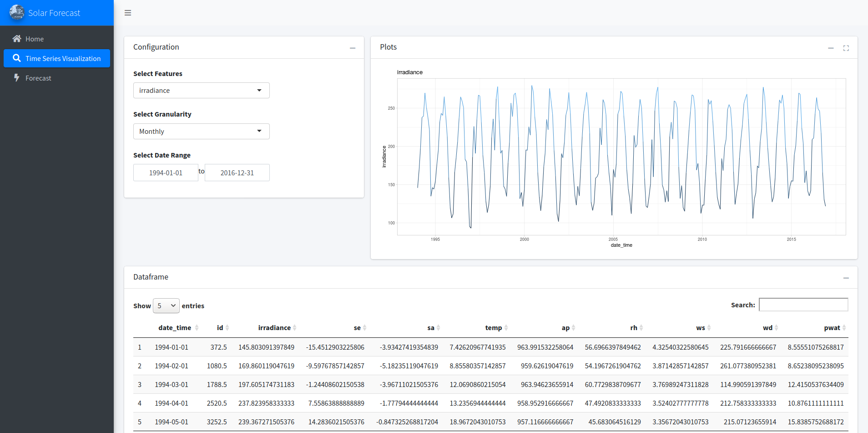Collapse the Configuration panel
868x433 pixels.
(x=353, y=48)
